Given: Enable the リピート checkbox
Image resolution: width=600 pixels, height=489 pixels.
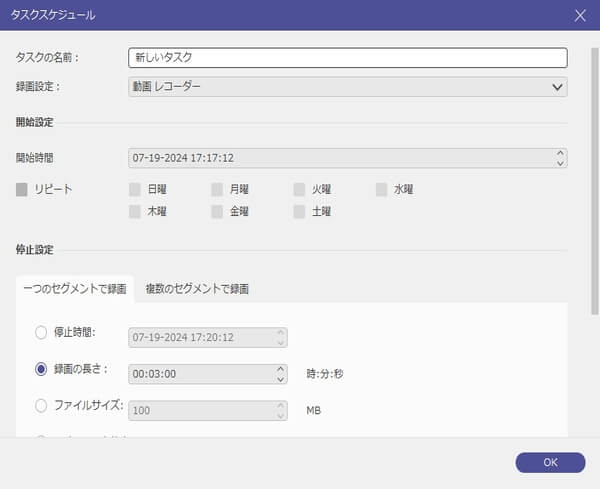Looking at the screenshot, I should coord(22,189).
